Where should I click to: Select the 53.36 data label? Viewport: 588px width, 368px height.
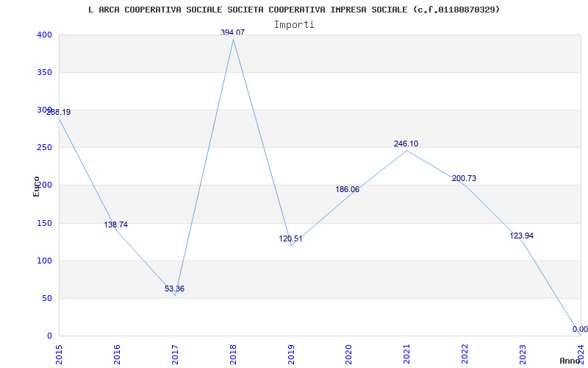[x=174, y=289]
